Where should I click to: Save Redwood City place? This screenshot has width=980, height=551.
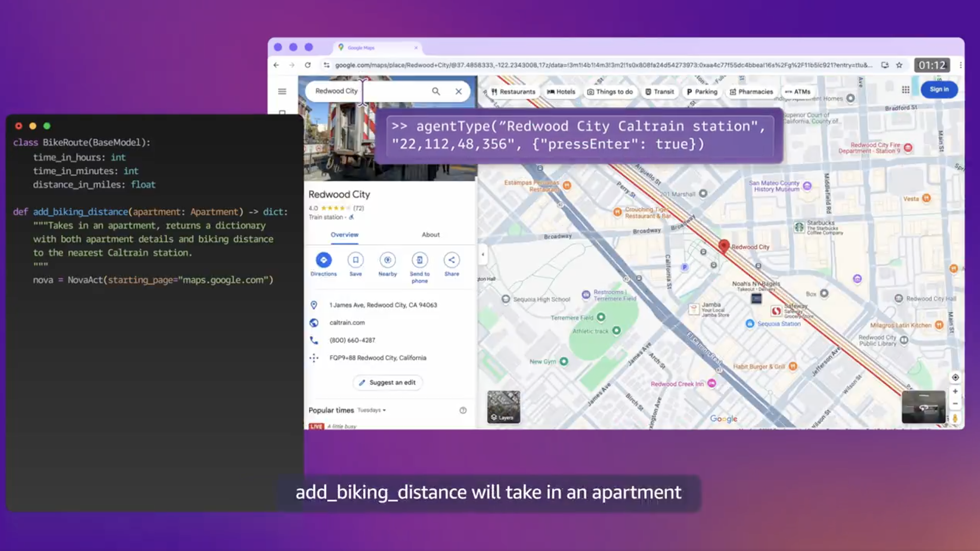point(355,260)
